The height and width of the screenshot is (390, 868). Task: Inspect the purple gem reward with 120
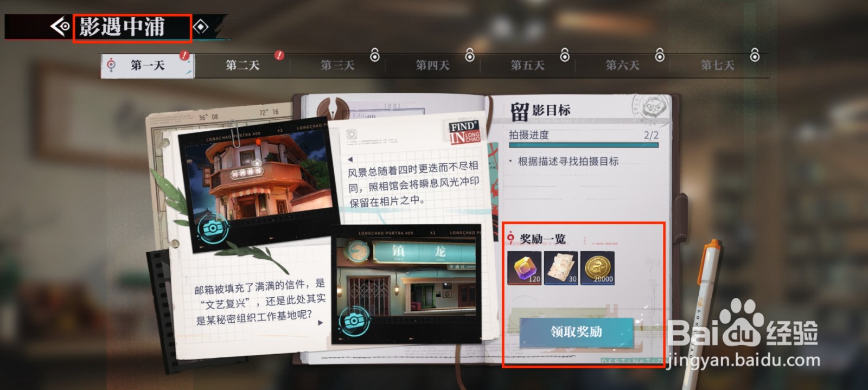point(525,267)
